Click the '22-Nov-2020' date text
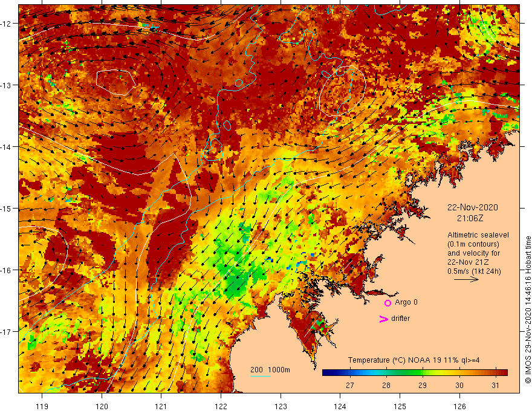This screenshot has height=411, width=532. 472,207
